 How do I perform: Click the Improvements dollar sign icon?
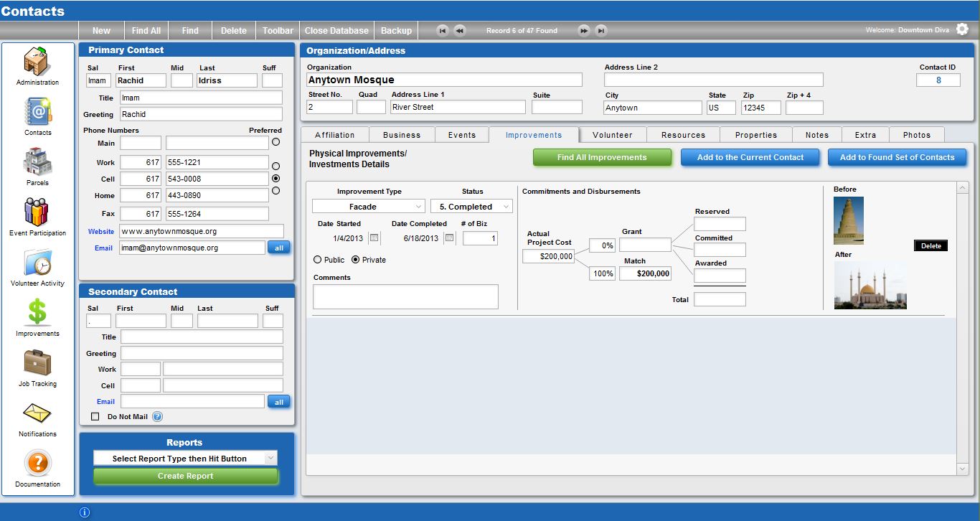[37, 313]
